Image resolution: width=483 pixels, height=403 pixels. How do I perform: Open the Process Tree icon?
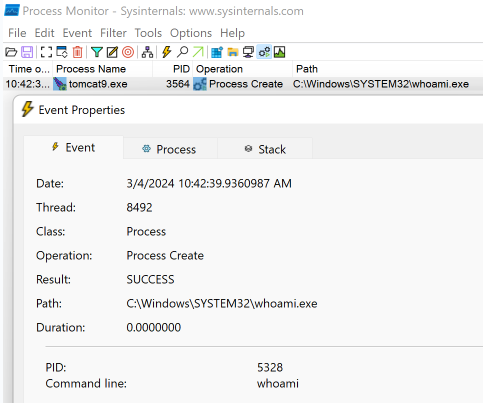point(147,52)
